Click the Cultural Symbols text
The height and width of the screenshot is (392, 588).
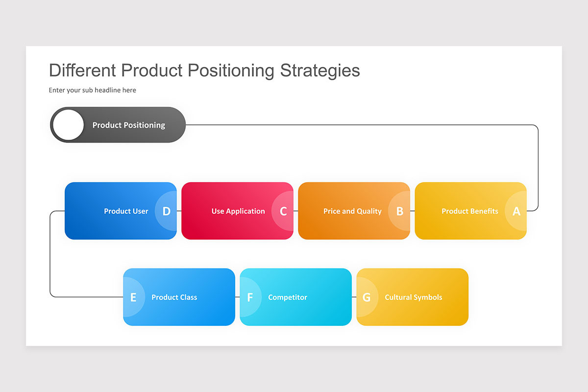pos(414,297)
